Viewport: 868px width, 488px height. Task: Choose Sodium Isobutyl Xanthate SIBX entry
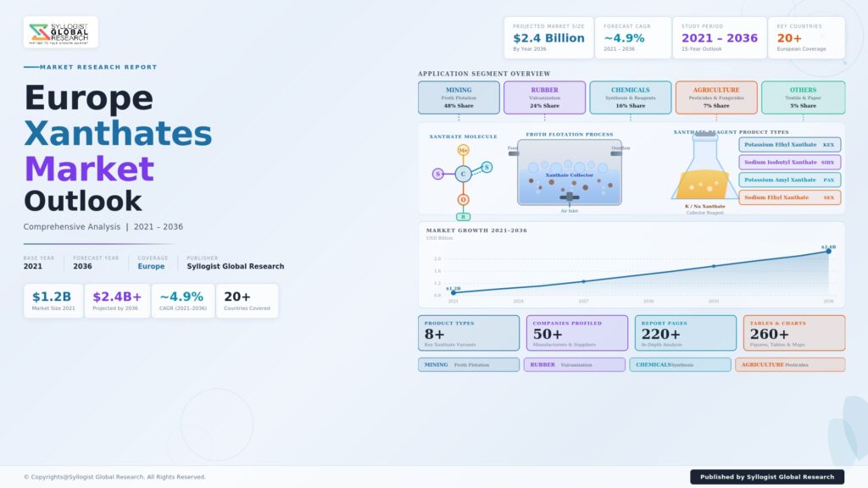click(789, 162)
